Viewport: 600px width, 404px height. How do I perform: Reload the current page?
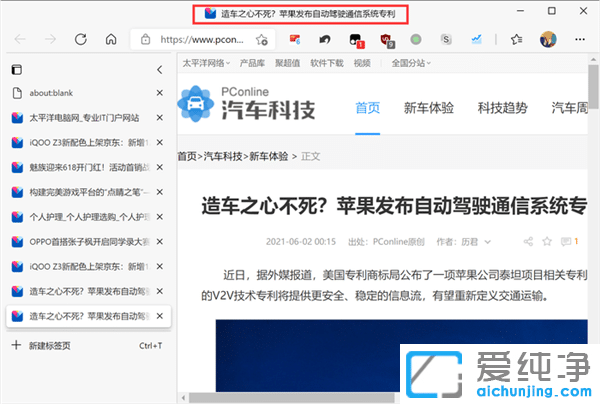pyautogui.click(x=81, y=39)
